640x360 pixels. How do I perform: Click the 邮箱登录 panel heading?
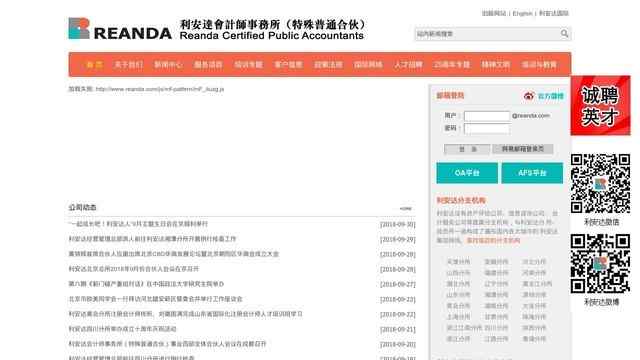[x=450, y=96]
